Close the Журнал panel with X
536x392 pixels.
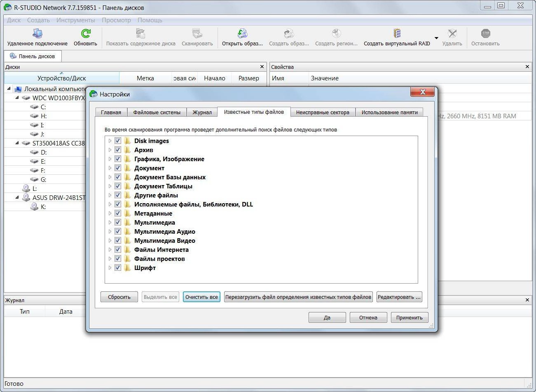coord(527,300)
